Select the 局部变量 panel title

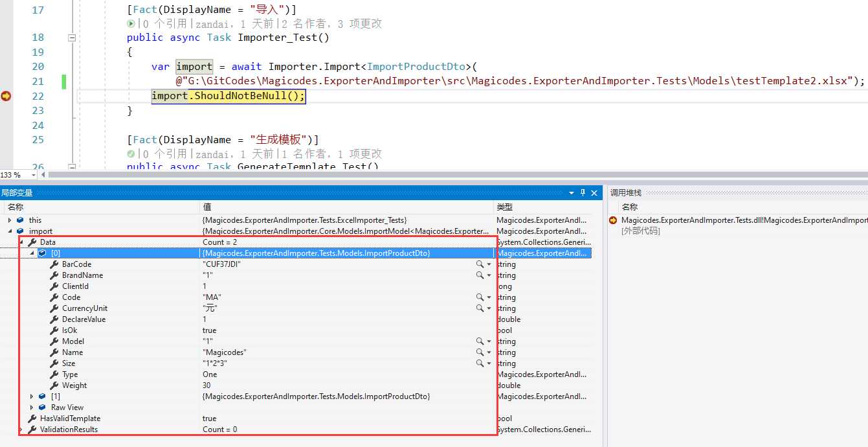(x=17, y=193)
